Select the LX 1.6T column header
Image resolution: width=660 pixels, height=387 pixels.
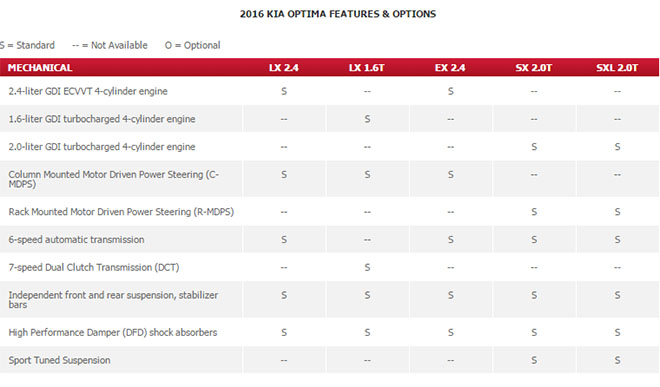point(367,68)
